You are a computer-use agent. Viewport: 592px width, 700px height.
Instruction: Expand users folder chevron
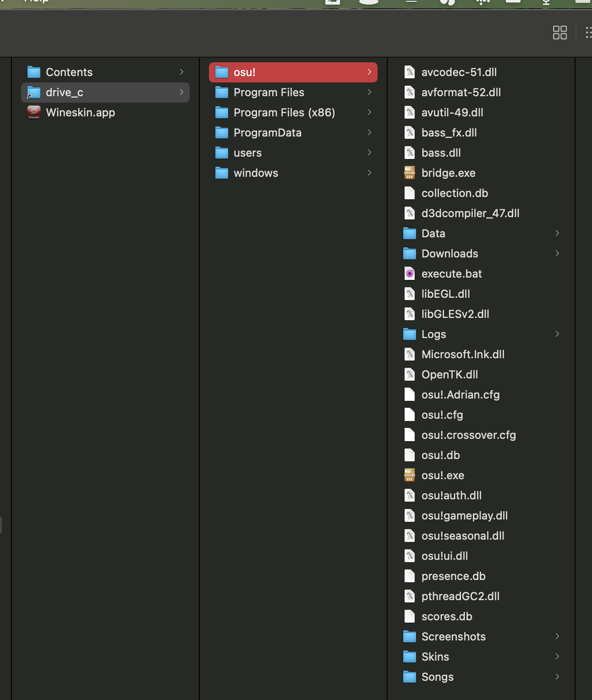click(x=369, y=153)
